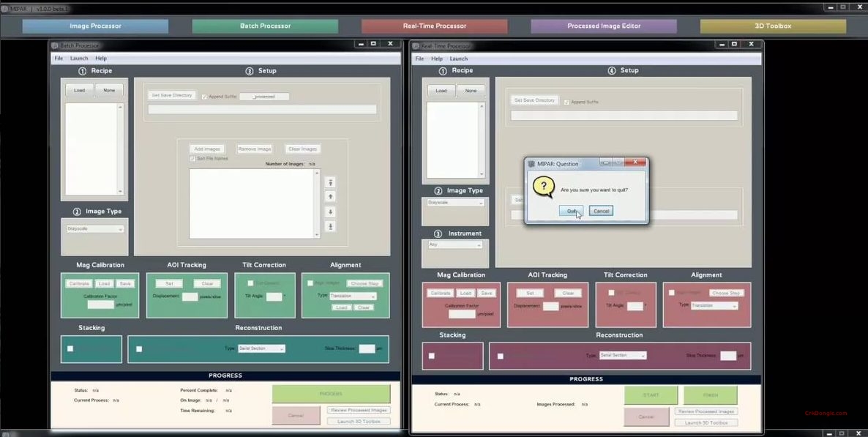Set Save Directory in Batch Processor
This screenshot has width=868, height=437.
tap(171, 96)
